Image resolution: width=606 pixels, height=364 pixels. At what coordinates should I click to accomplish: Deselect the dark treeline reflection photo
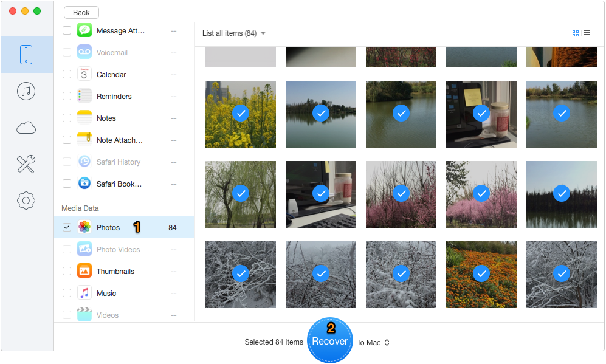562,194
